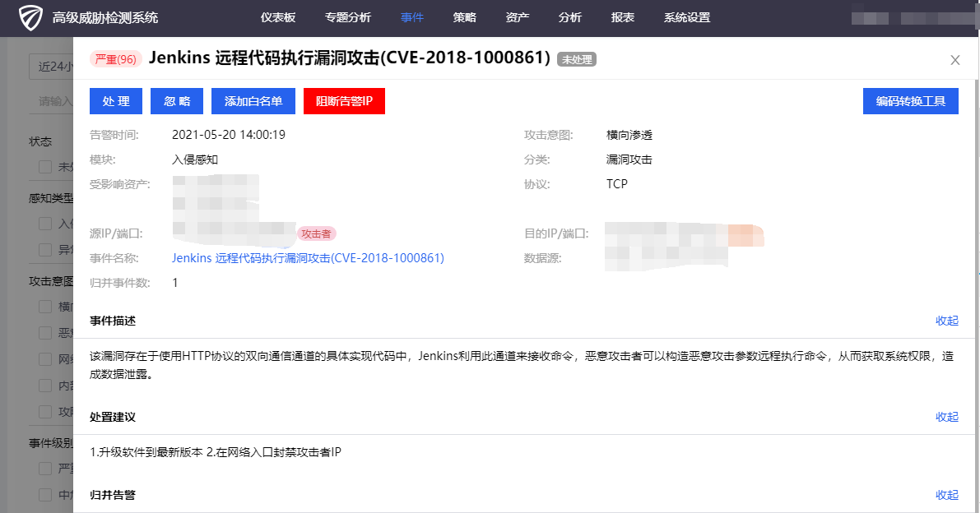Open the 资产 menu
Viewport: 980px width, 513px height.
(x=518, y=17)
